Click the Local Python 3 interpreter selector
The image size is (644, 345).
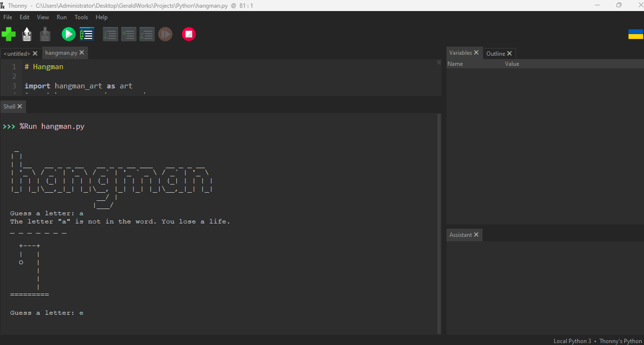point(572,341)
